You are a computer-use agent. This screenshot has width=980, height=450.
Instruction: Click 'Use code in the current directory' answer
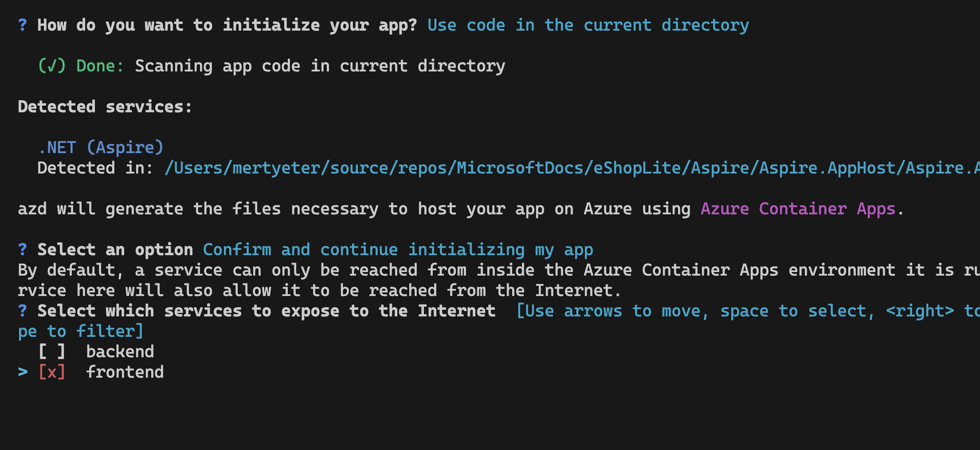588,25
